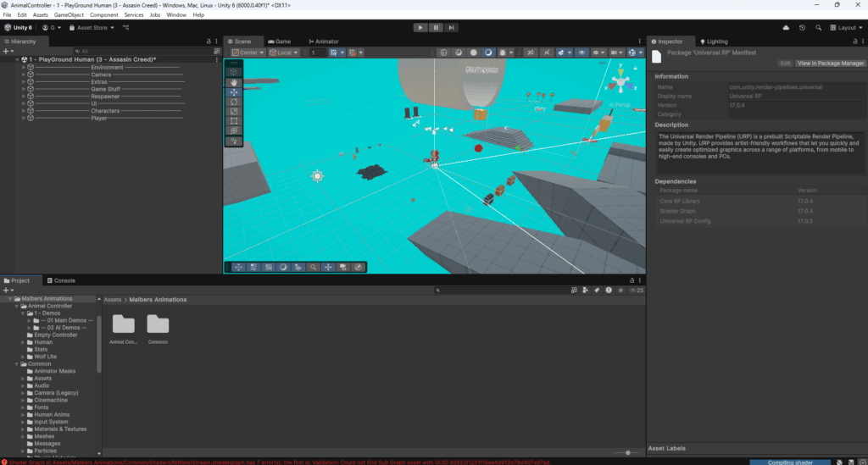Open the Animal Controller folder thumbnail
This screenshot has height=465, width=868.
[x=124, y=329]
